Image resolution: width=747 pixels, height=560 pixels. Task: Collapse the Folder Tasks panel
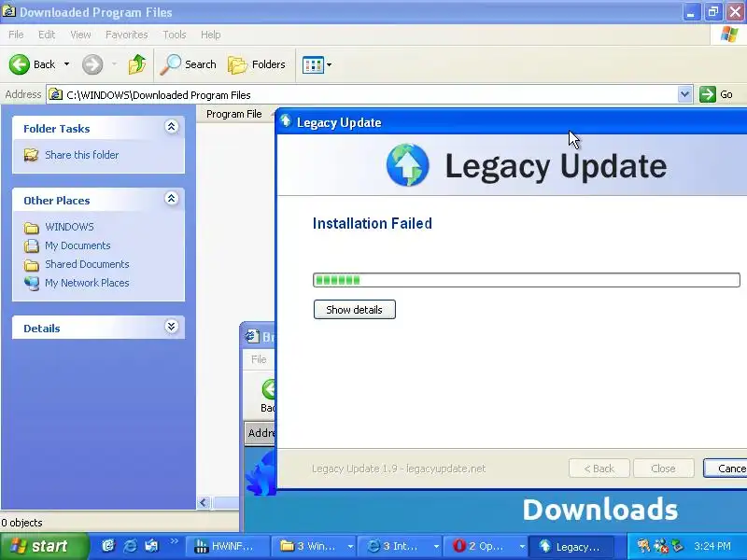[171, 126]
